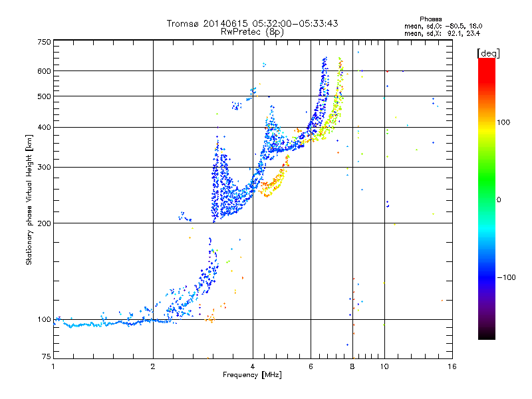Click the x-axis '10' frequency label
532x399 pixels.
384,366
